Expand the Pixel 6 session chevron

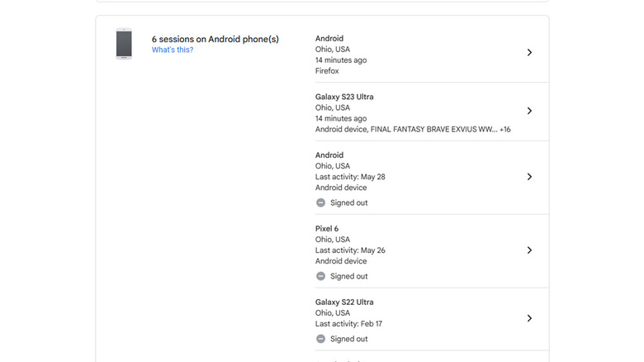(x=529, y=250)
